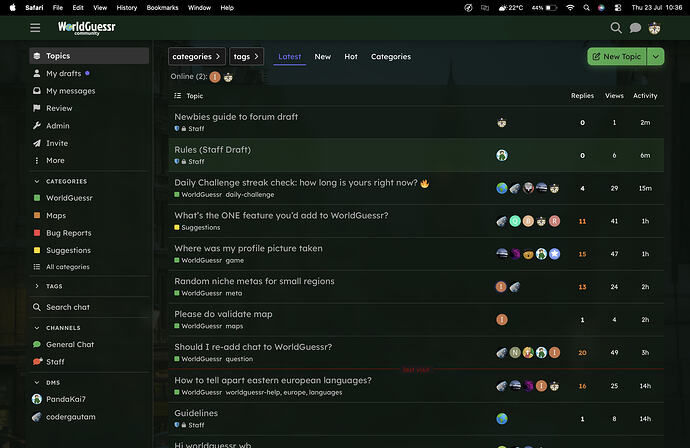Open the Bookmarks menu
Screen dimensions: 690x448
pos(162,7)
